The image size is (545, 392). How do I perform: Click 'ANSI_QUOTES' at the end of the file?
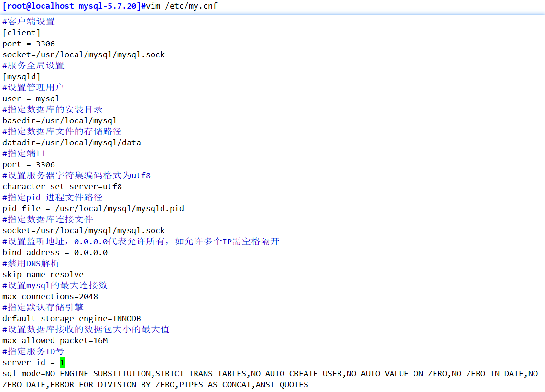point(282,385)
